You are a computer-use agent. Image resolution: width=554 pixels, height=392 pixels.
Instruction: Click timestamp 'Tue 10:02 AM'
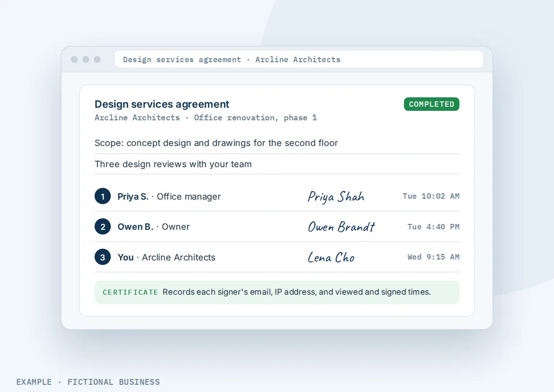[x=431, y=196]
